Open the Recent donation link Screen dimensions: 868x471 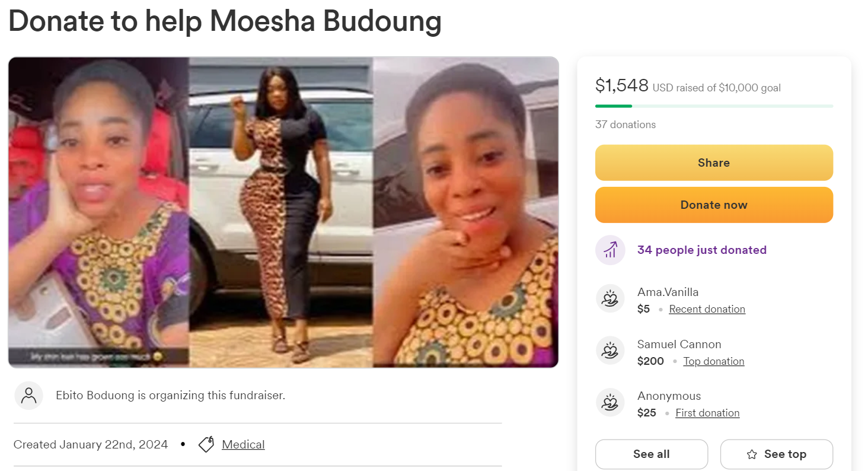707,309
